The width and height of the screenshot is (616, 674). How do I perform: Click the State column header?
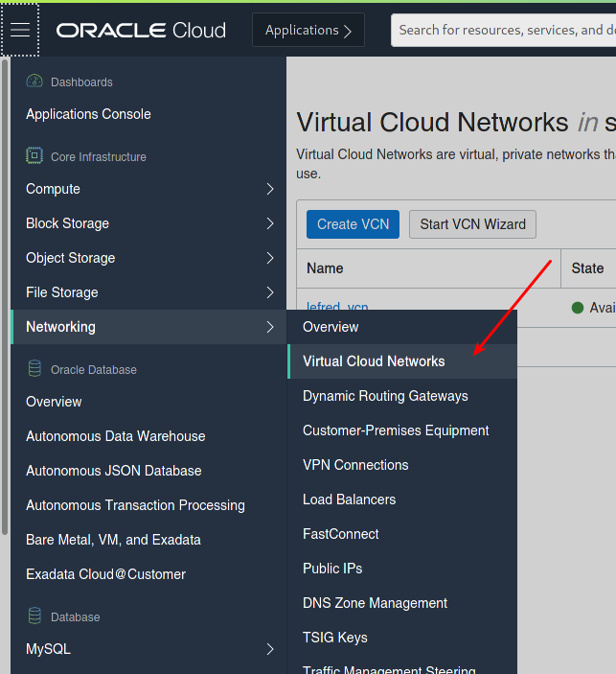[587, 268]
